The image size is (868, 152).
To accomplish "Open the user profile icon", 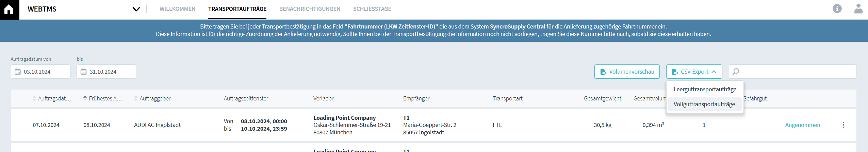I will (858, 9).
